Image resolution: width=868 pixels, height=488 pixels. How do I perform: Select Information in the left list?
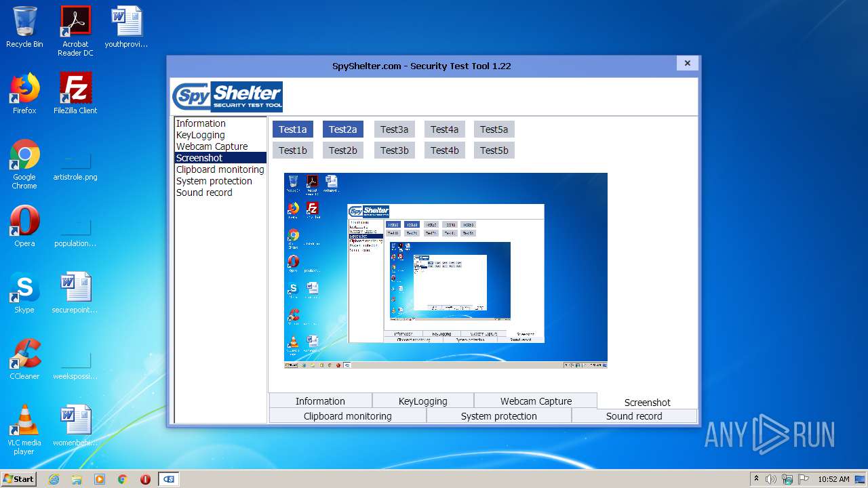(x=220, y=123)
